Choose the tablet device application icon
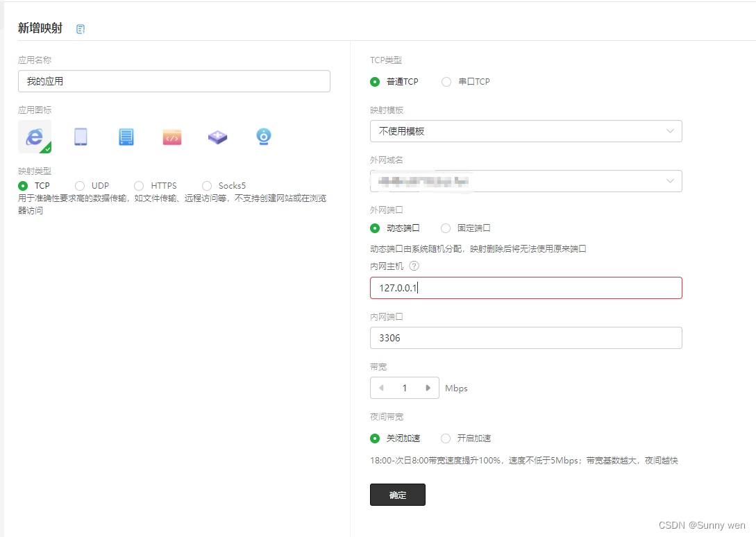756x537 pixels. 81,137
